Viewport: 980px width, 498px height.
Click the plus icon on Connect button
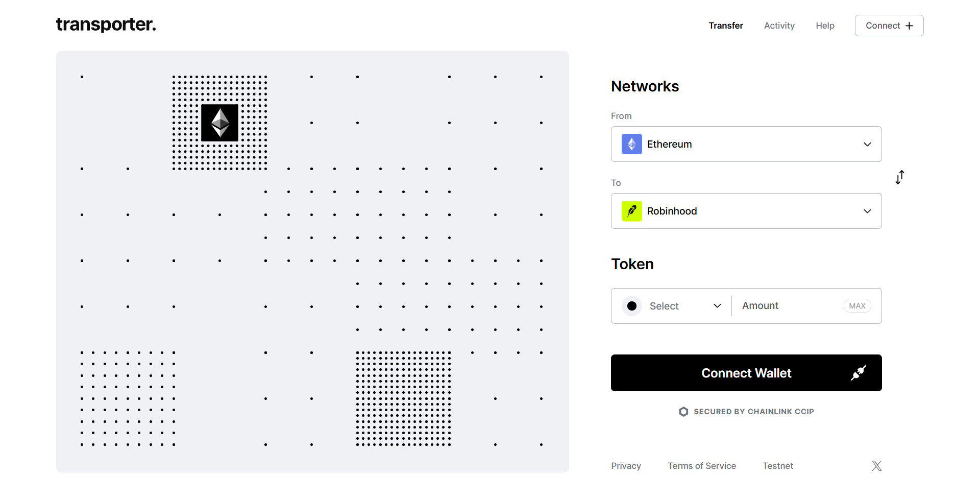[909, 26]
